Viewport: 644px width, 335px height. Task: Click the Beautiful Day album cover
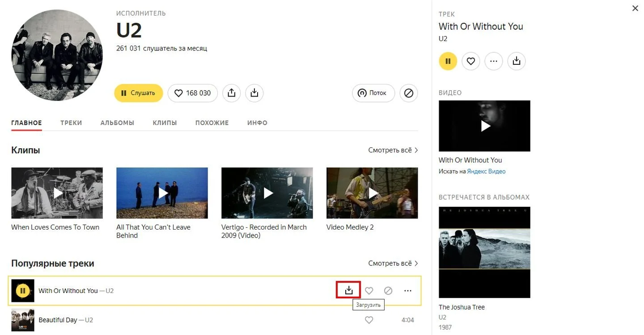[23, 320]
